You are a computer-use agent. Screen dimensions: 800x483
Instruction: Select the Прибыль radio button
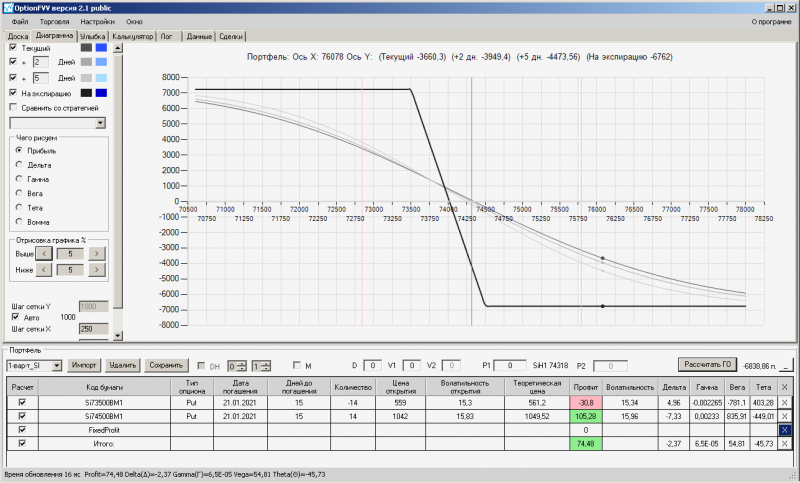coord(19,150)
